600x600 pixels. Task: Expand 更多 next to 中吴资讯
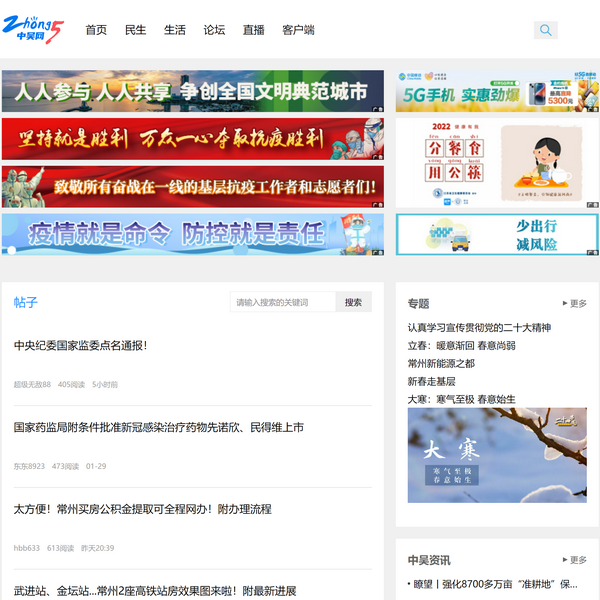(x=574, y=560)
